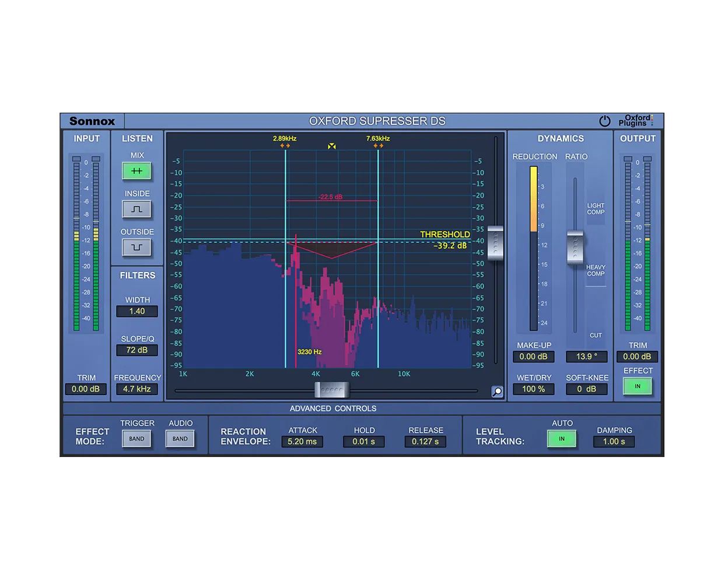This screenshot has width=728, height=572.
Task: Click the Oxford Plugins logo
Action: click(635, 121)
